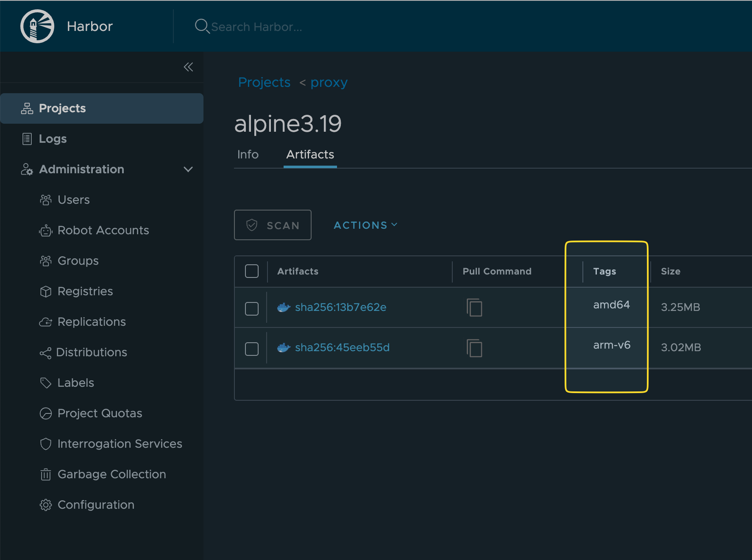This screenshot has height=560, width=752.
Task: Open Garbage Collection via trash icon
Action: (46, 474)
